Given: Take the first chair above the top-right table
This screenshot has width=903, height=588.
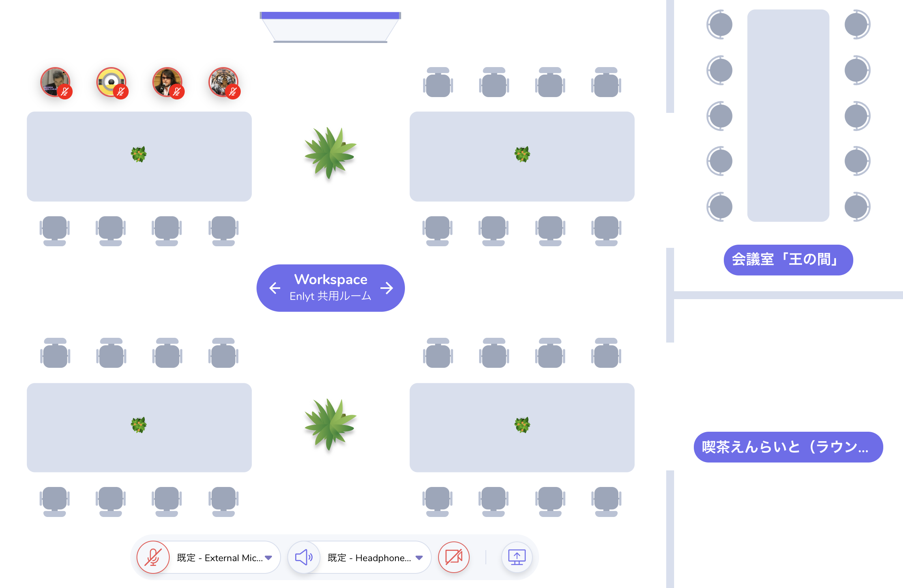Looking at the screenshot, I should coord(438,82).
